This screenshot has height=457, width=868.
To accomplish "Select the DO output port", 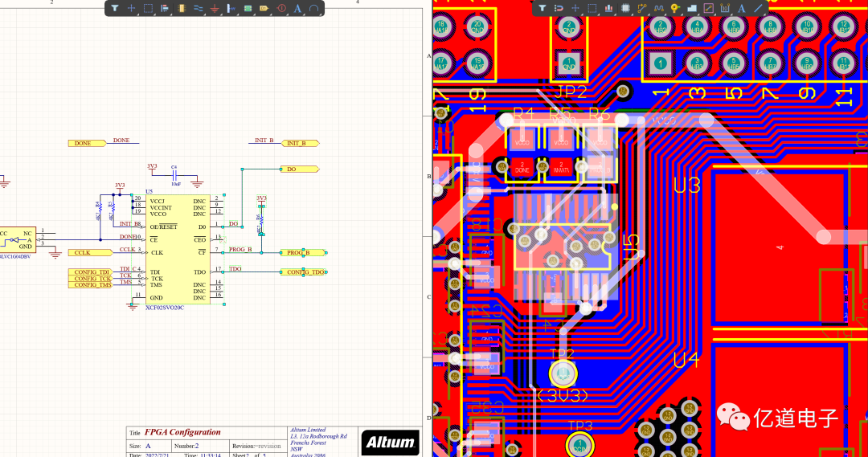I will (x=300, y=169).
